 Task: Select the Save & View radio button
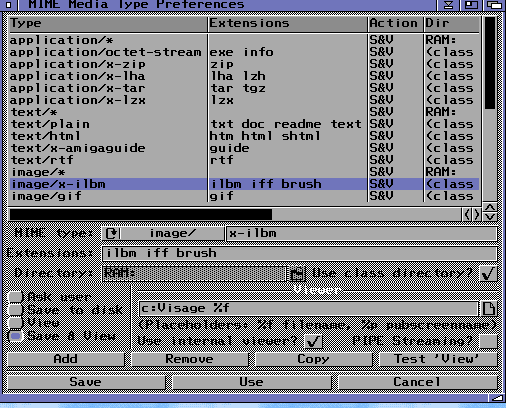tap(15, 336)
